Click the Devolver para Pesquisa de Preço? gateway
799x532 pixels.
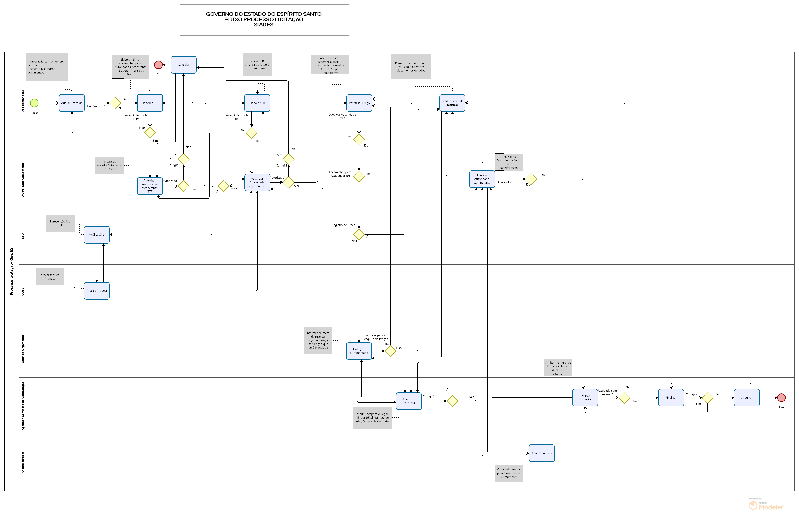(x=390, y=351)
